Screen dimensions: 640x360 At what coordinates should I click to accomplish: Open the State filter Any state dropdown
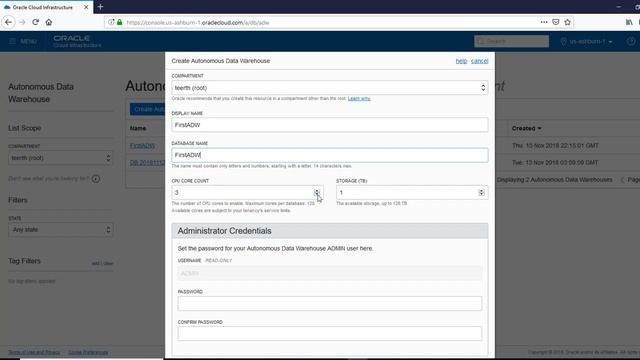[x=60, y=230]
